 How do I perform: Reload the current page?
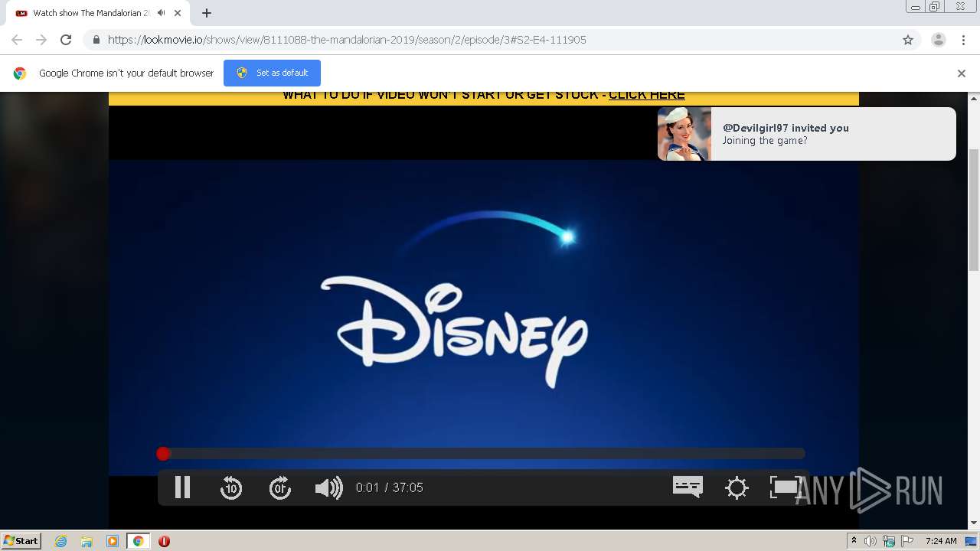pyautogui.click(x=66, y=40)
